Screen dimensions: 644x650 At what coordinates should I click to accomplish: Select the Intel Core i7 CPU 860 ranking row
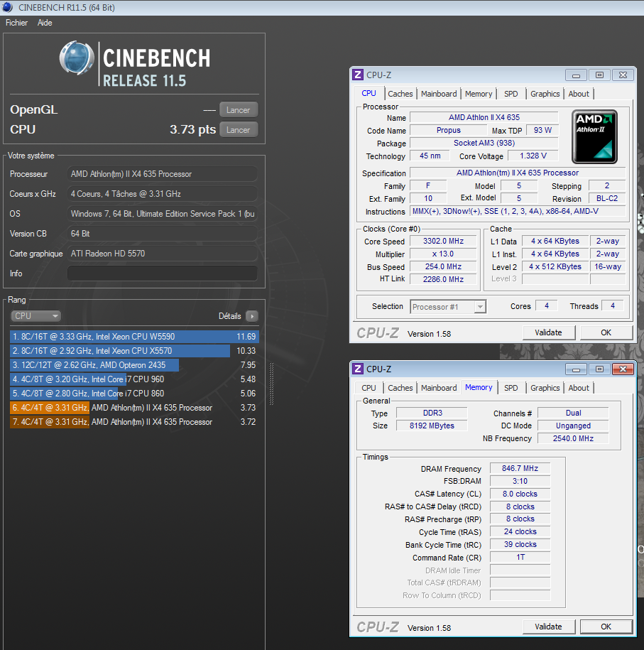click(134, 394)
